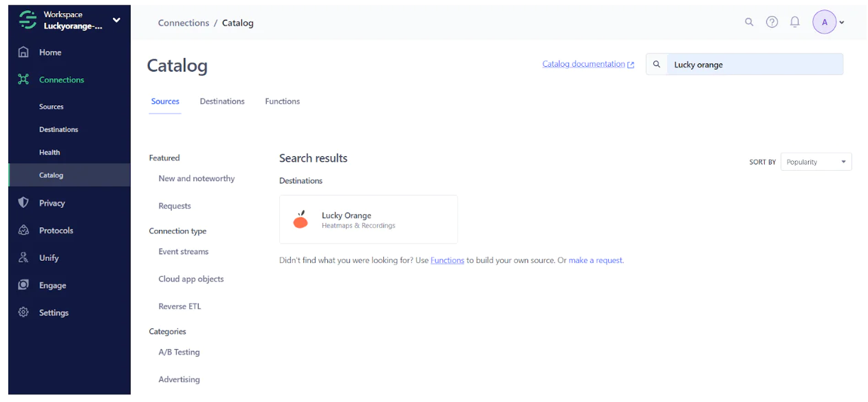
Task: Click the make a request link
Action: coord(596,260)
